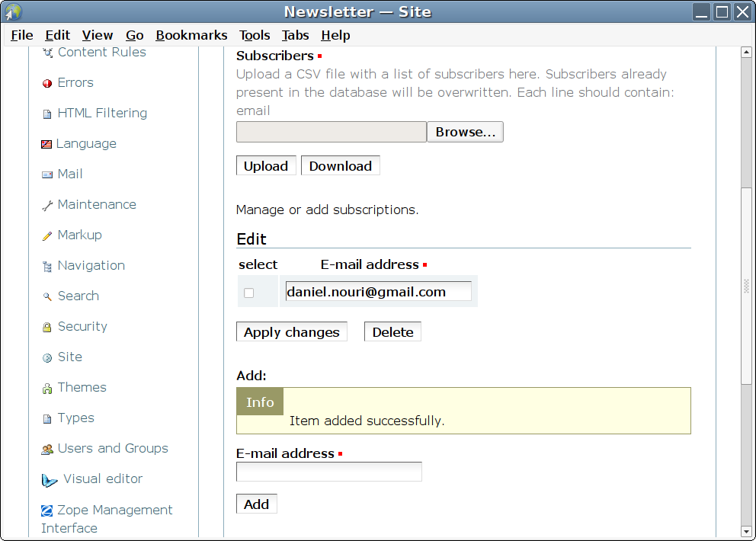This screenshot has width=756, height=541.
Task: Open Users and Groups settings link
Action: tap(113, 448)
